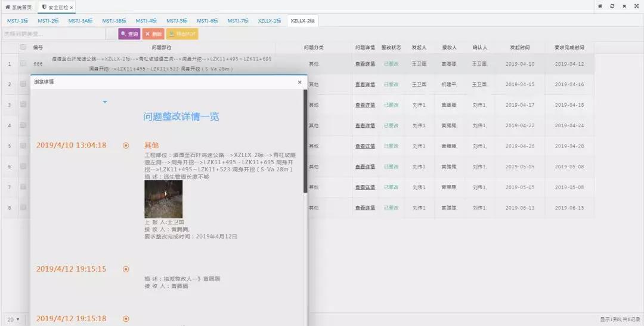Click the fullscreen expand icon at top right
Image resolution: width=644 pixels, height=326 pixels.
tap(636, 6)
